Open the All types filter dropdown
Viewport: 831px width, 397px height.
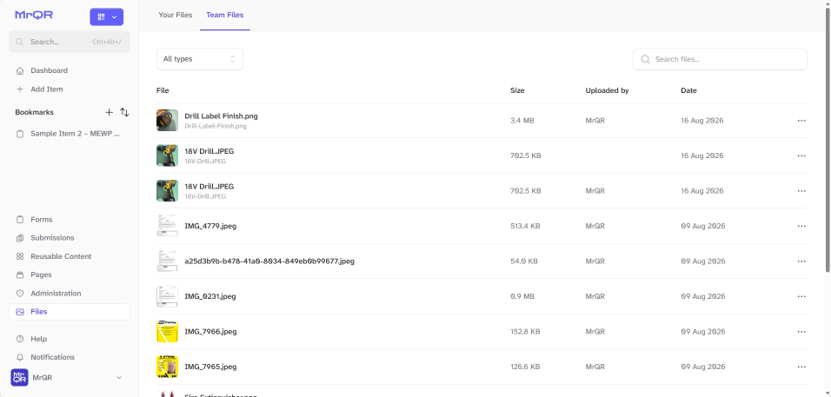pos(200,59)
